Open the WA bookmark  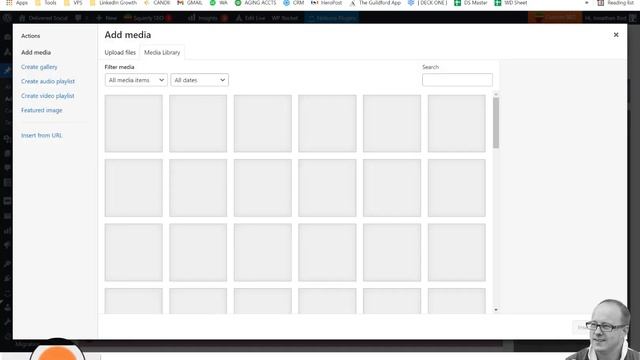point(218,3)
